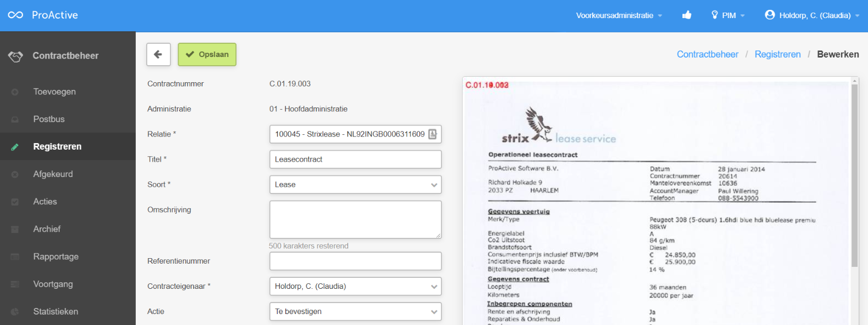Image resolution: width=868 pixels, height=325 pixels.
Task: Click the Voortgang list icon
Action: (15, 284)
